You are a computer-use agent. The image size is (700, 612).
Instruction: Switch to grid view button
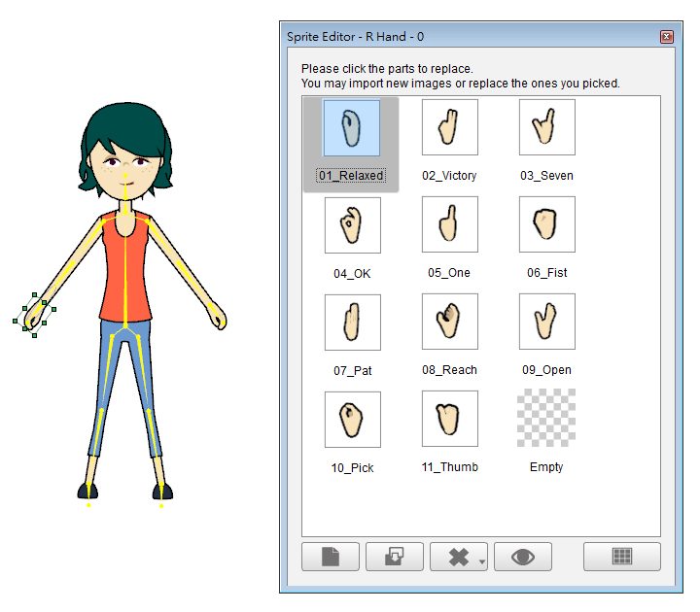click(x=621, y=557)
